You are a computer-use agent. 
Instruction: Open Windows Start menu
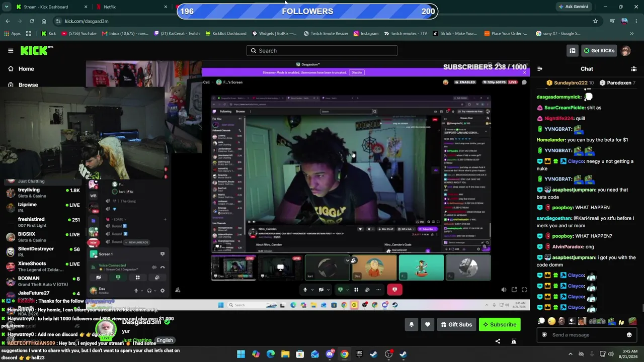pos(241,354)
